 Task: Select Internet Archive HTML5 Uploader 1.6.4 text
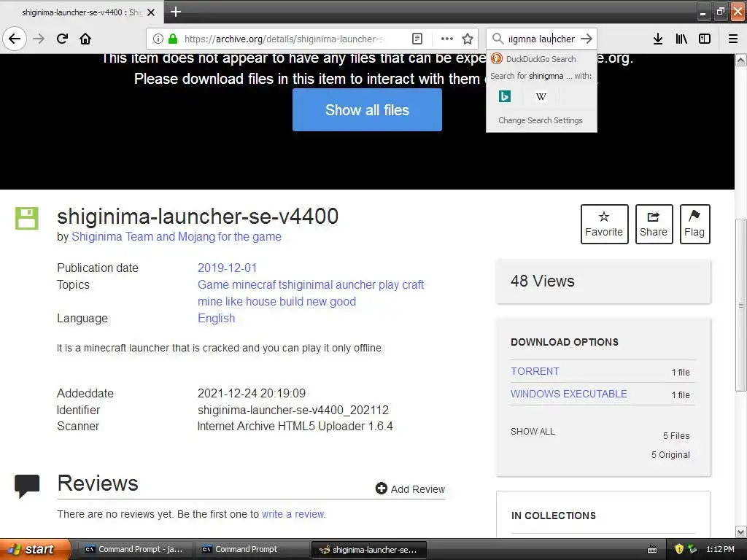coord(295,426)
